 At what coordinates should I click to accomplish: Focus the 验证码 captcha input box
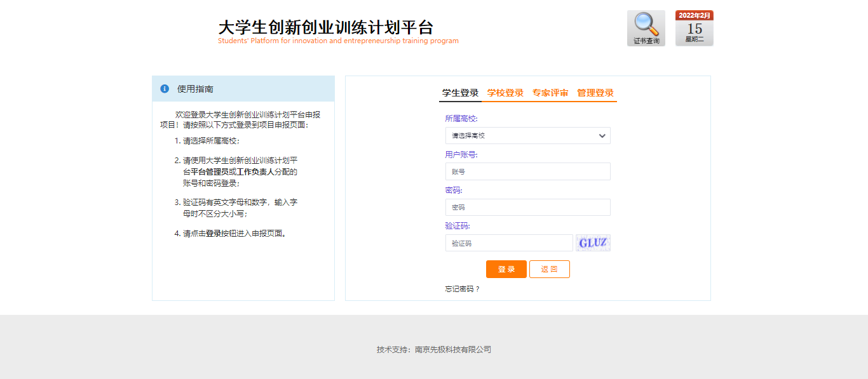pos(508,243)
